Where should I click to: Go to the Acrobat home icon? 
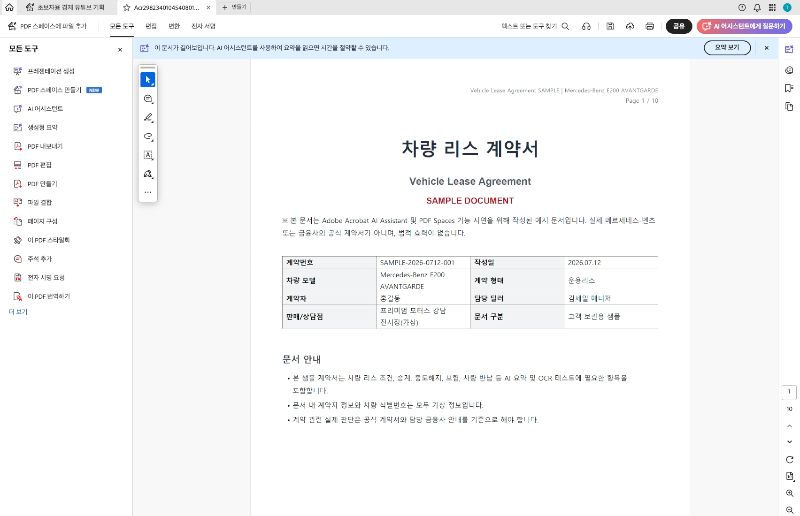(x=9, y=8)
